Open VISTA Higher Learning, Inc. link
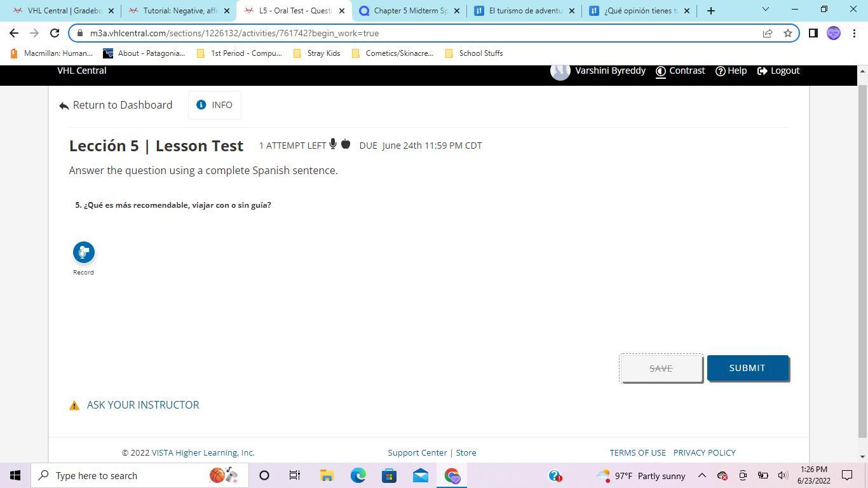This screenshot has height=488, width=868. coord(203,452)
